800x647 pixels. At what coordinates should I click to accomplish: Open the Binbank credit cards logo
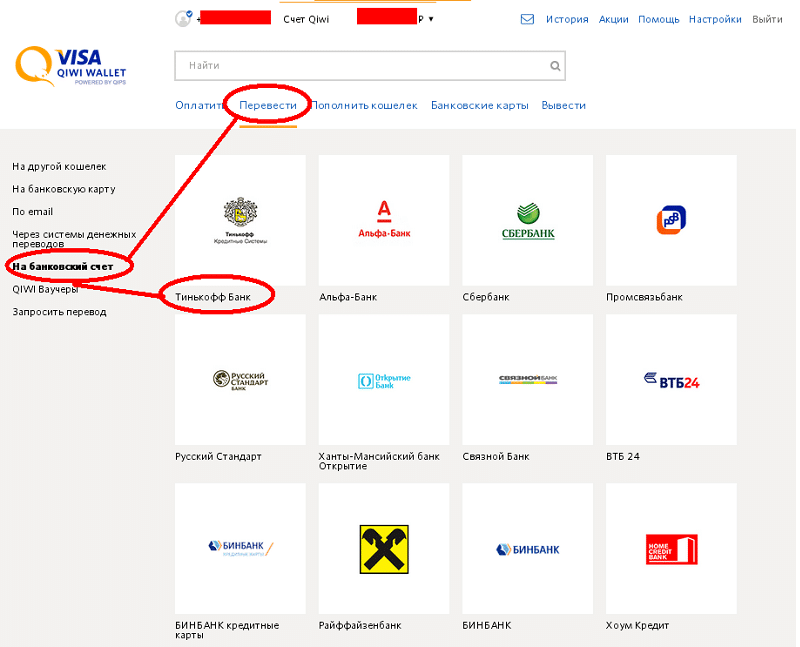pyautogui.click(x=240, y=549)
